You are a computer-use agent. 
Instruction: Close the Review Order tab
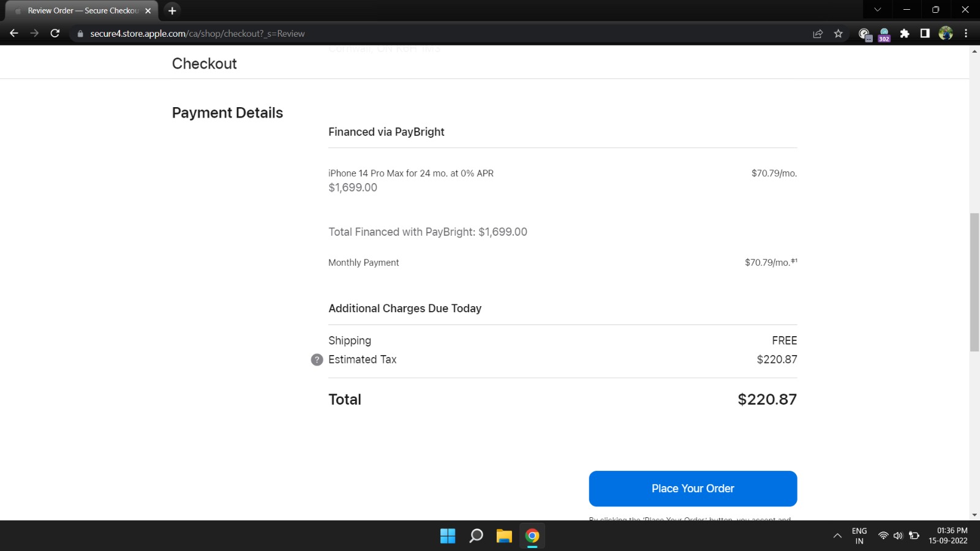(148, 10)
